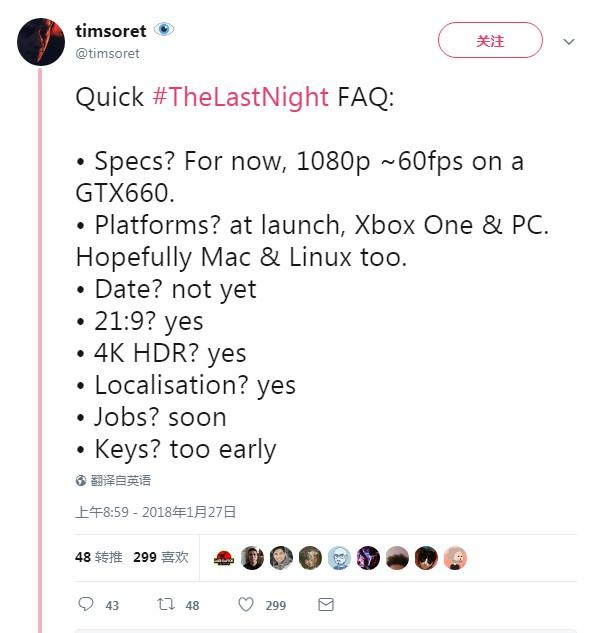Click 翻译自英语 translate link
This screenshot has width=597, height=633.
click(120, 480)
